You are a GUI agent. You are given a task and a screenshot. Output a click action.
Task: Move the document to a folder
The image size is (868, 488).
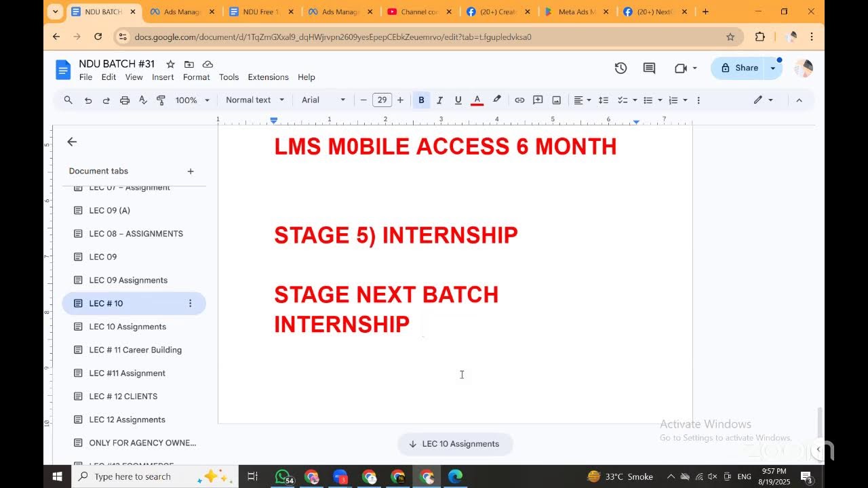(189, 64)
